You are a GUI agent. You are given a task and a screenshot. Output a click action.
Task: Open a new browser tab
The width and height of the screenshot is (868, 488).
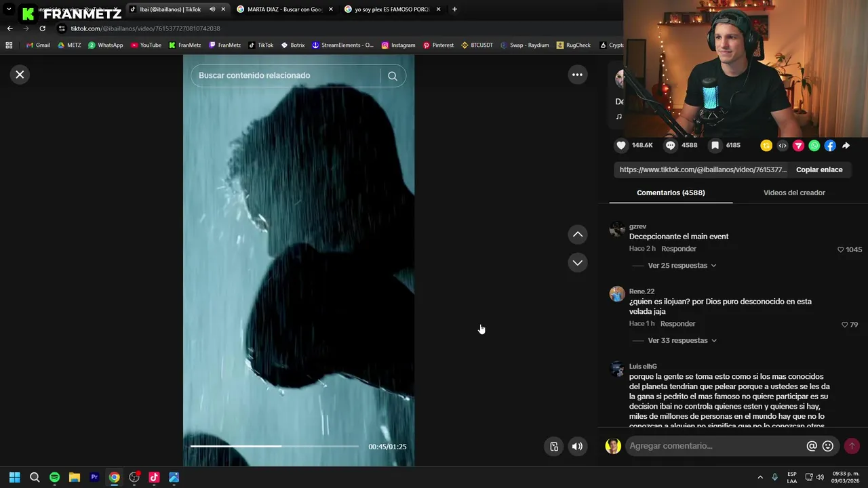[454, 9]
